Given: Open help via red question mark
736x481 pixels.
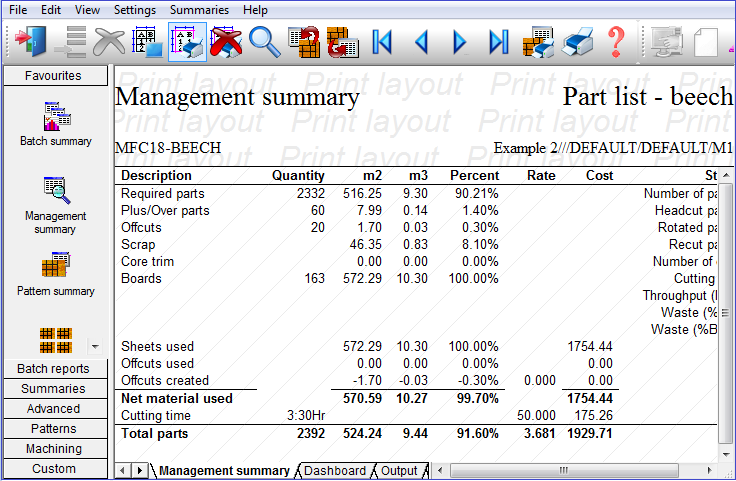Looking at the screenshot, I should (x=616, y=42).
